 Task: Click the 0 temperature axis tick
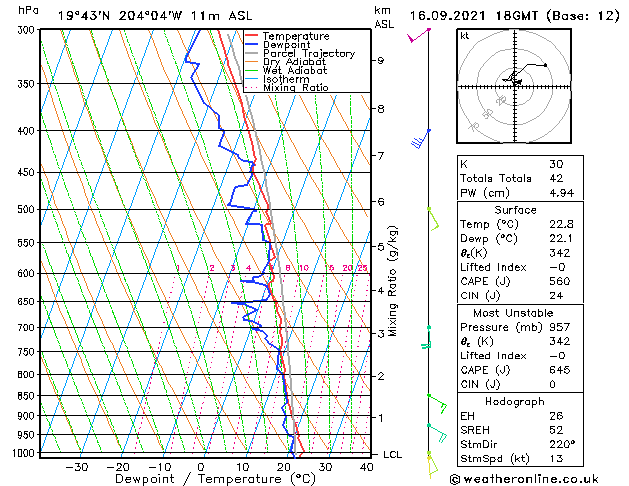coord(201,467)
